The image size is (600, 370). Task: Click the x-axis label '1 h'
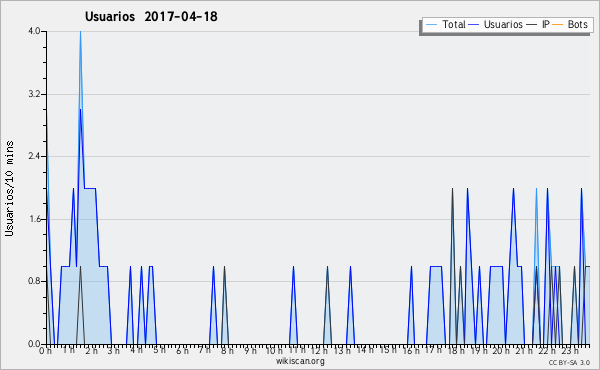click(x=68, y=350)
